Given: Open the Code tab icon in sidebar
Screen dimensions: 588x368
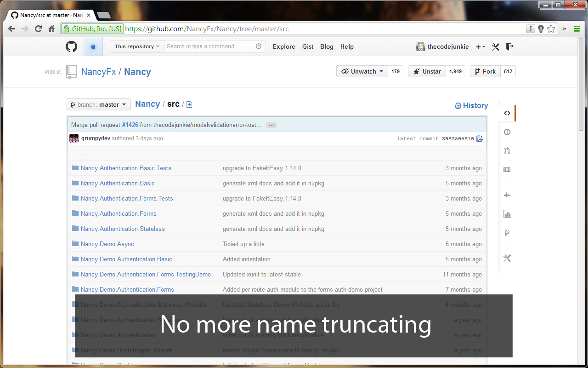Looking at the screenshot, I should tap(507, 113).
